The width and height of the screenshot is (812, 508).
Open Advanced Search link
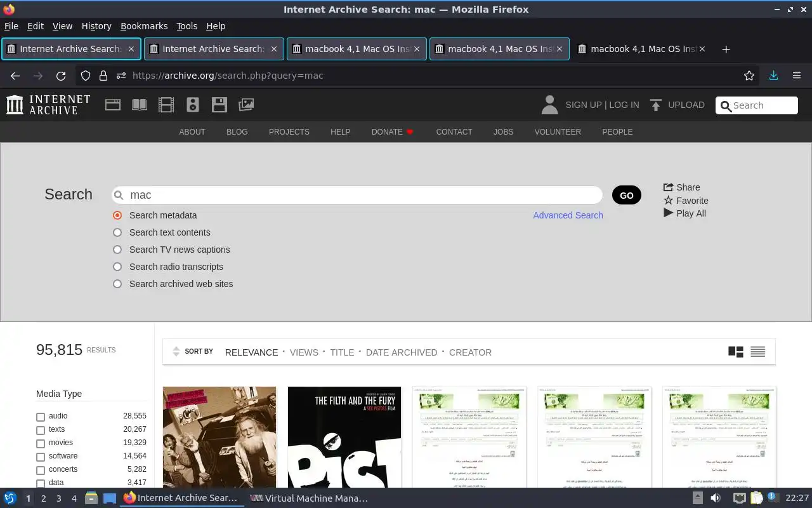[x=568, y=215]
